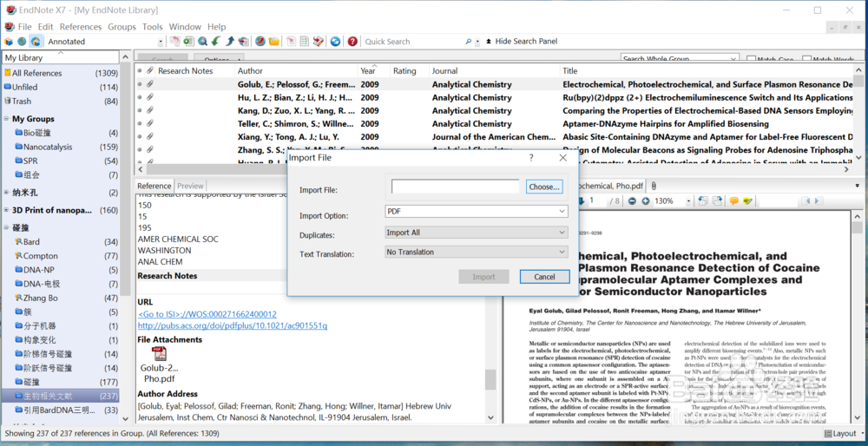Click Copy to Local Library toolbar icon
Image resolution: width=868 pixels, height=446 pixels.
[175, 42]
